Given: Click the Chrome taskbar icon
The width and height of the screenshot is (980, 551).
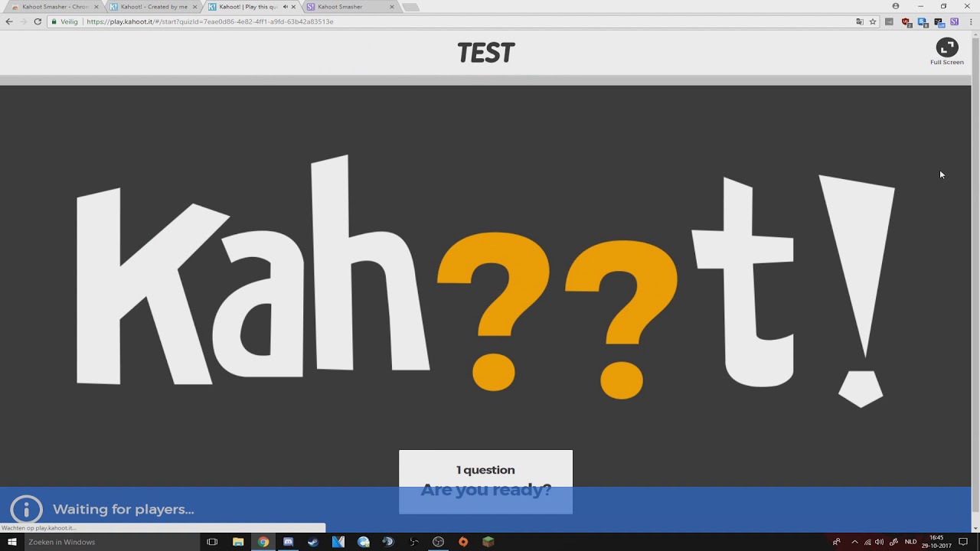Looking at the screenshot, I should click(263, 542).
